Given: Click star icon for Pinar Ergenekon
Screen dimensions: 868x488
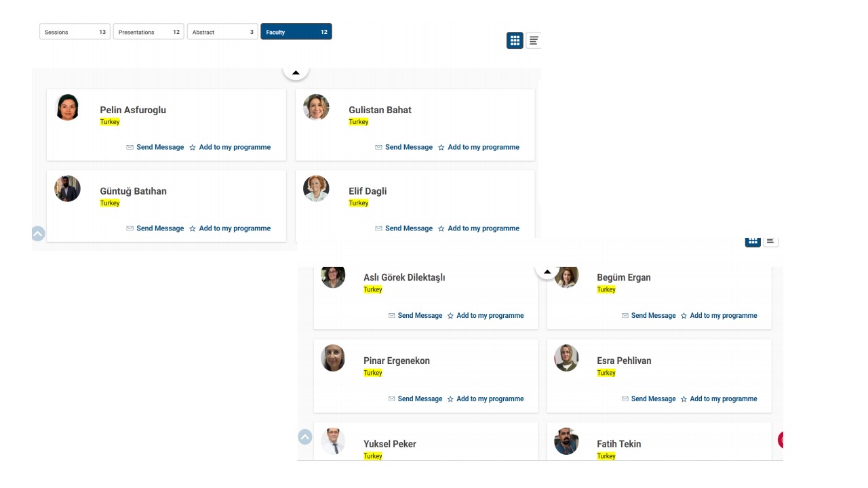Looking at the screenshot, I should [450, 399].
